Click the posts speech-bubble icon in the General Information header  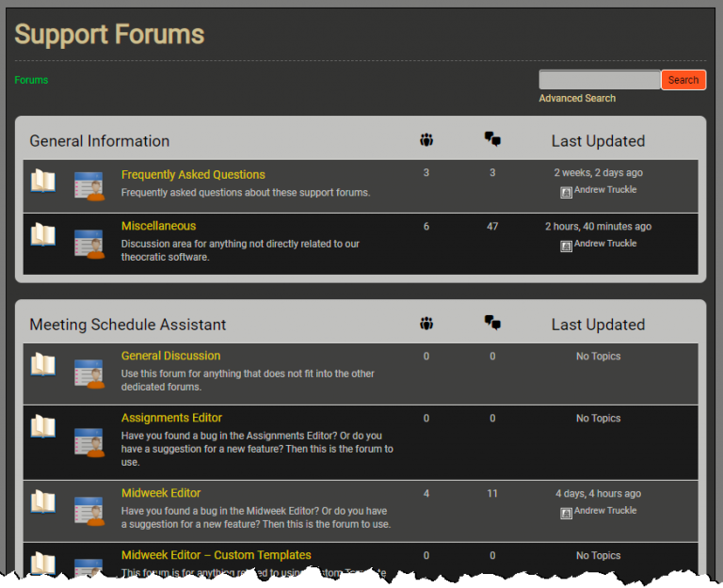[x=492, y=139]
